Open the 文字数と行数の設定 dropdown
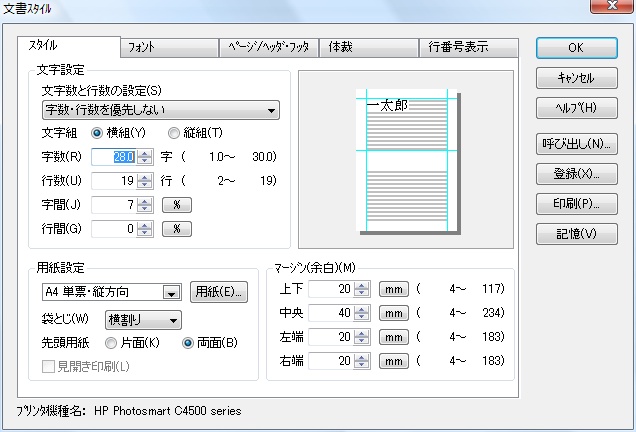 click(x=161, y=110)
